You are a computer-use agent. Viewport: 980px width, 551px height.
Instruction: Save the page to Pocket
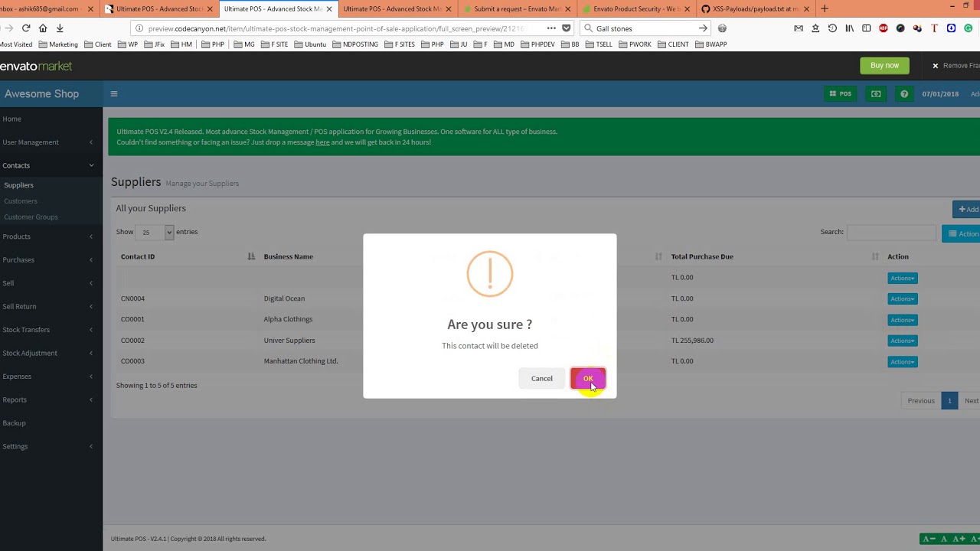click(567, 28)
